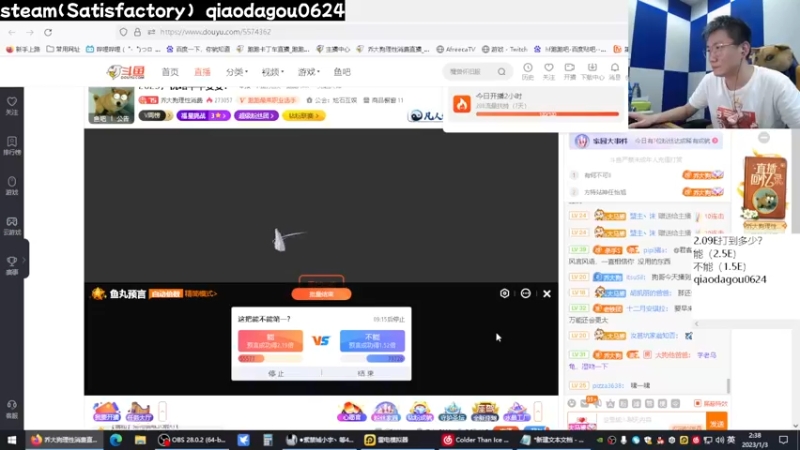
Task: Go back with the browser back arrow
Action: [12, 32]
